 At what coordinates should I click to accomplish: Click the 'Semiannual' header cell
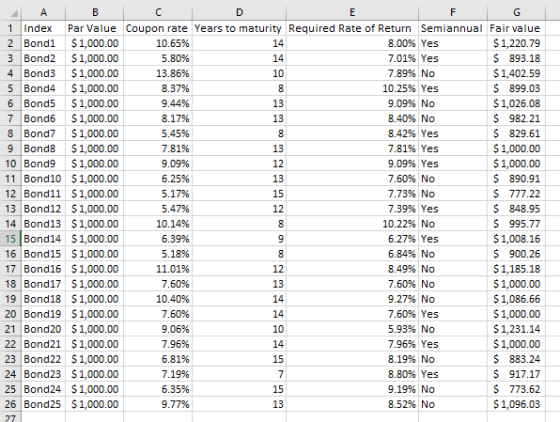(452, 28)
